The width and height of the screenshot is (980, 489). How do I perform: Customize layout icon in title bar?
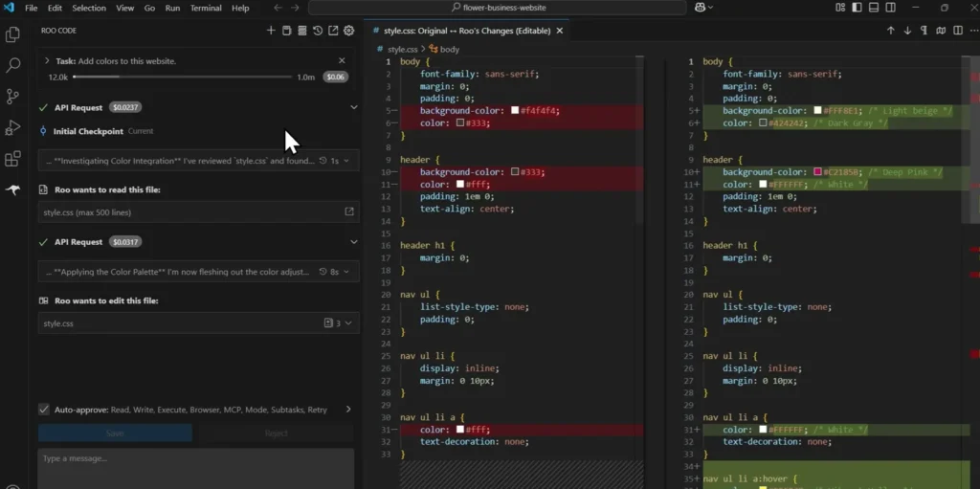[x=840, y=8]
